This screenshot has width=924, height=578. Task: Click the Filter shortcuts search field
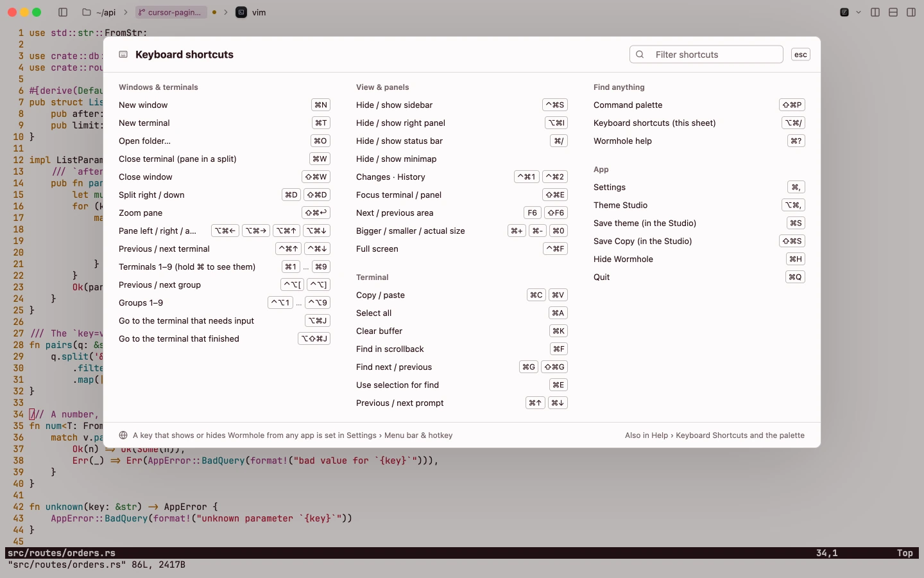pyautogui.click(x=706, y=55)
